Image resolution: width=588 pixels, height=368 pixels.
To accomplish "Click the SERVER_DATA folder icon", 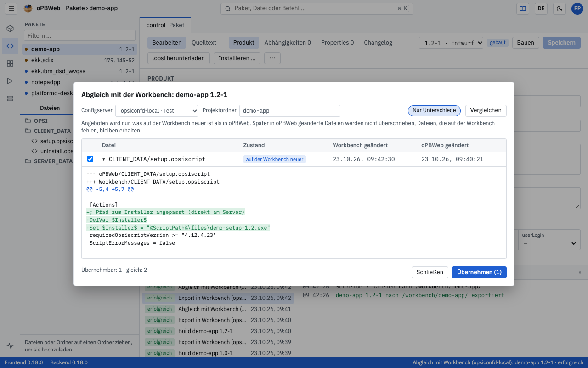I will (x=28, y=161).
